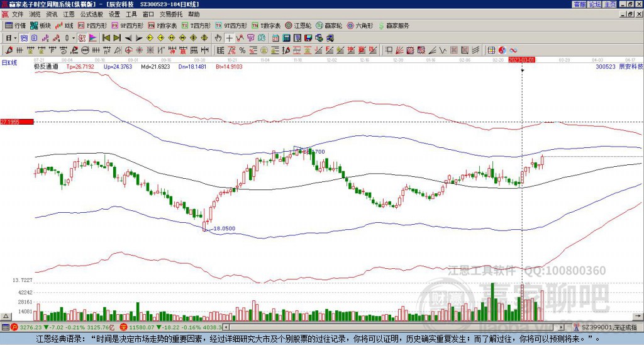Open the 9P四方形 tool

coord(128,25)
